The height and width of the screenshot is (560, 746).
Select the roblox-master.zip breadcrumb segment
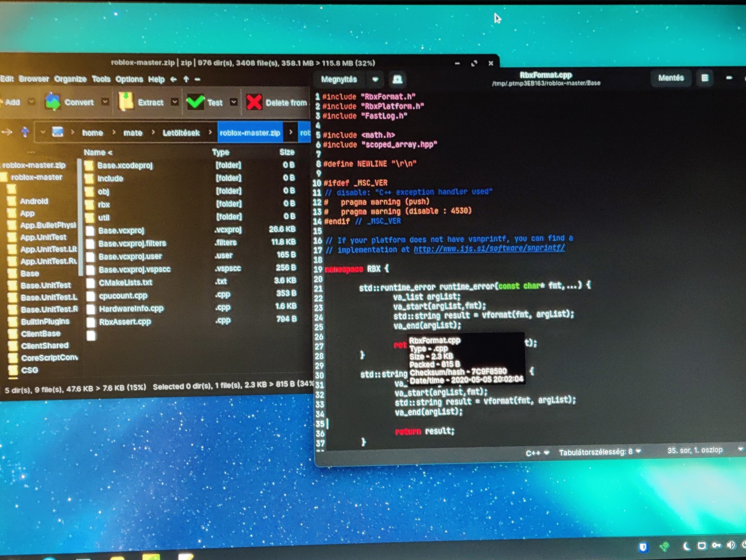(x=250, y=133)
